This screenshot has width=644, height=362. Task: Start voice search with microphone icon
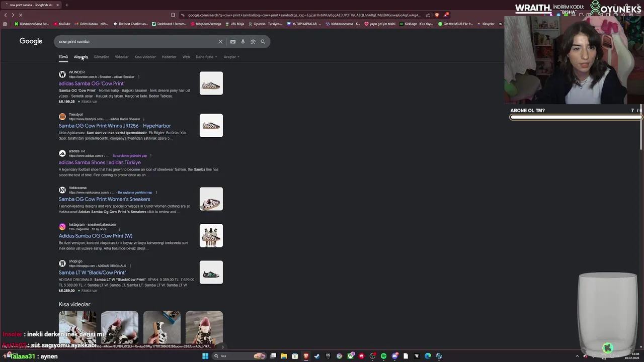243,42
